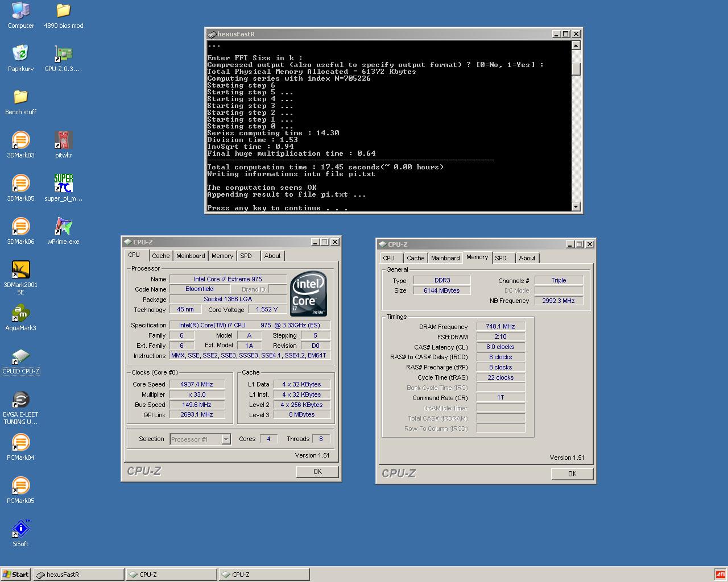Image resolution: width=728 pixels, height=582 pixels.
Task: Click the memory Size 6144 MBytes field
Action: pyautogui.click(x=442, y=290)
